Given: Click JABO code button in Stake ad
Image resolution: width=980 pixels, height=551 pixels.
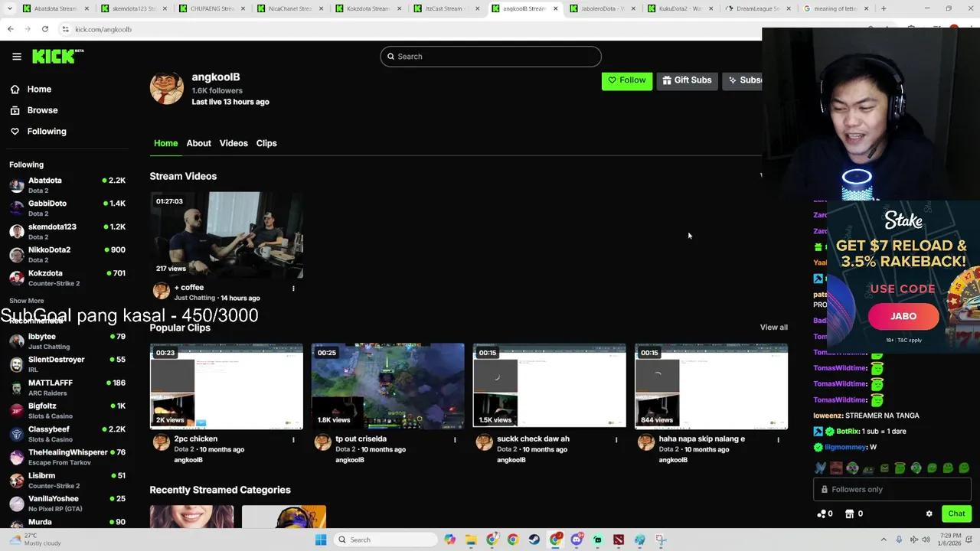Looking at the screenshot, I should pos(903,316).
